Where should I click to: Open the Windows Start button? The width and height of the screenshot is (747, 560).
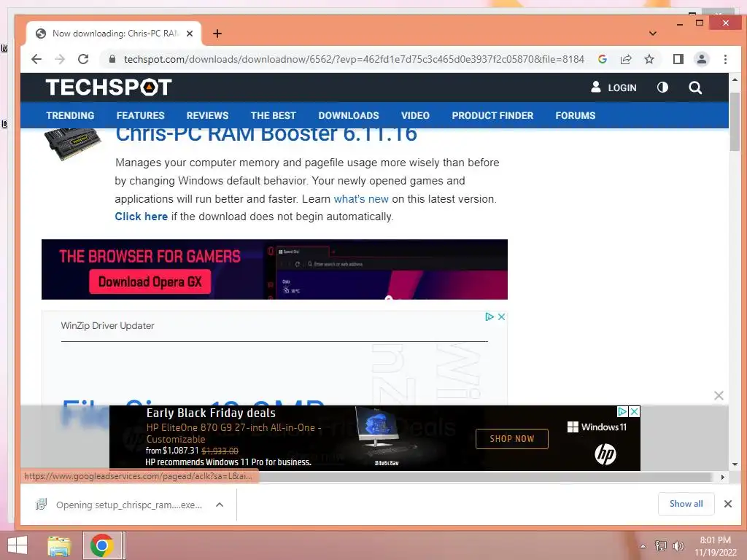(18, 545)
